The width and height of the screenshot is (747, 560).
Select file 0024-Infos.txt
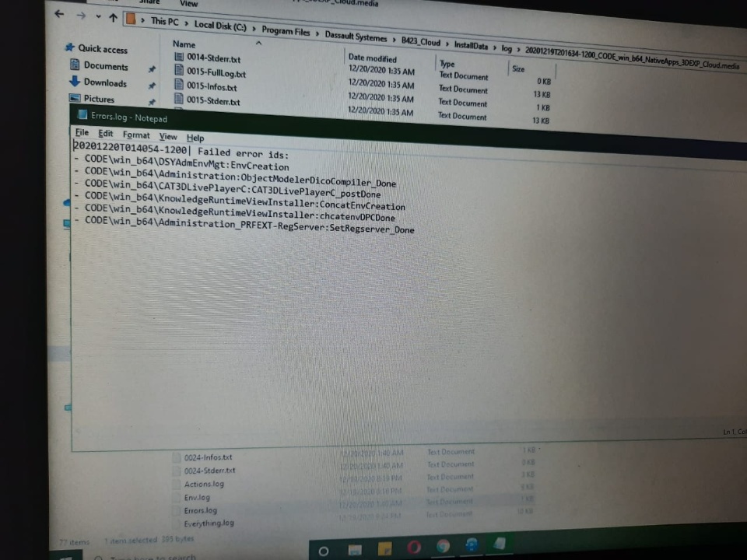click(209, 457)
